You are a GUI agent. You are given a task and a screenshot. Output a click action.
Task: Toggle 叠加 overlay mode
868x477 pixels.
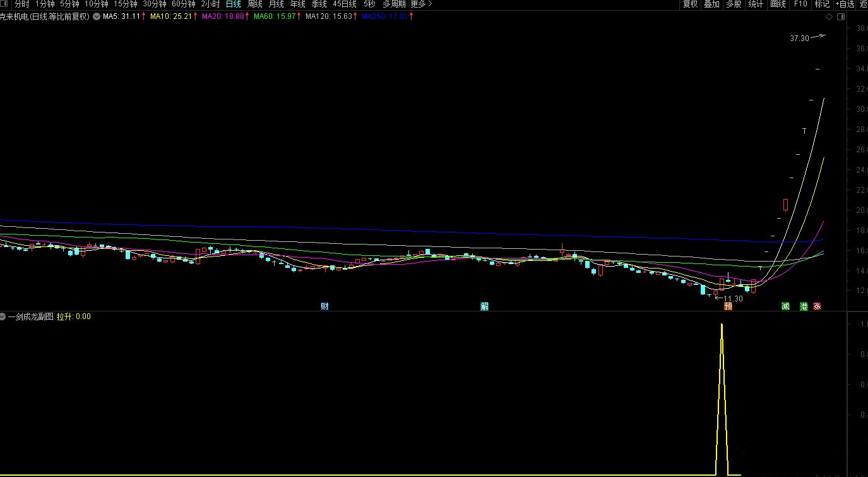(711, 4)
